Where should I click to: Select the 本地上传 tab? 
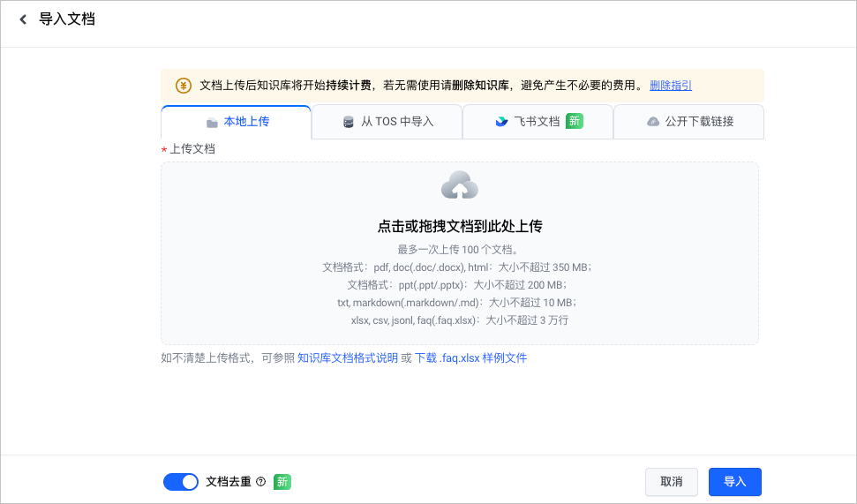[x=237, y=122]
